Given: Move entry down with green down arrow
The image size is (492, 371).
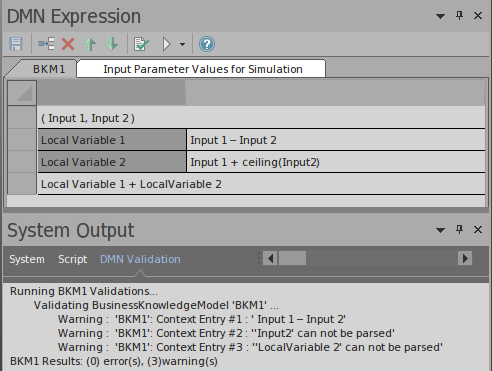Looking at the screenshot, I should [112, 44].
